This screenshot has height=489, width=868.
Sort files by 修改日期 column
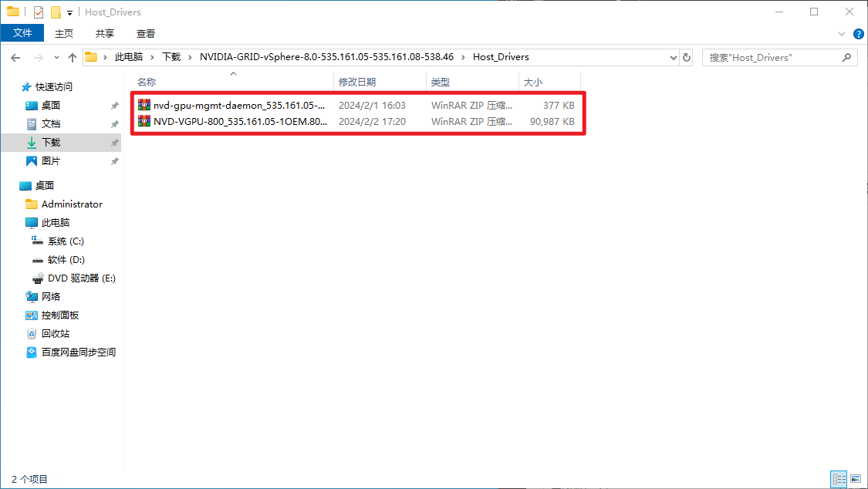[357, 82]
